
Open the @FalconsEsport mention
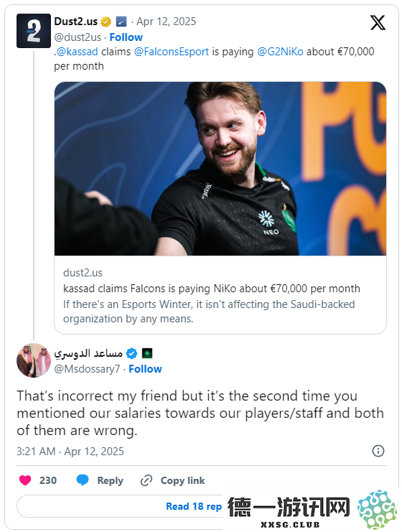(172, 52)
